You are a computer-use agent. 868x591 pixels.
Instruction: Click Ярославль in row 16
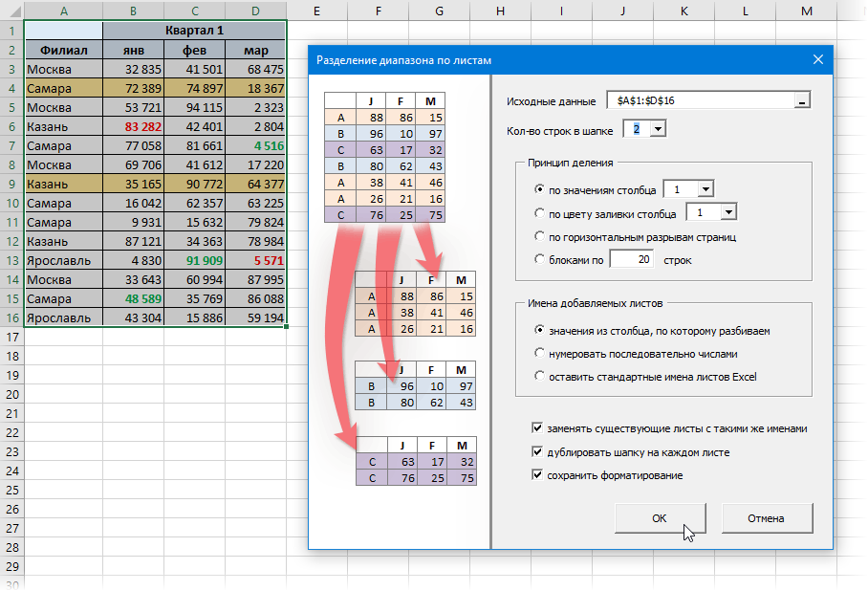[x=64, y=317]
